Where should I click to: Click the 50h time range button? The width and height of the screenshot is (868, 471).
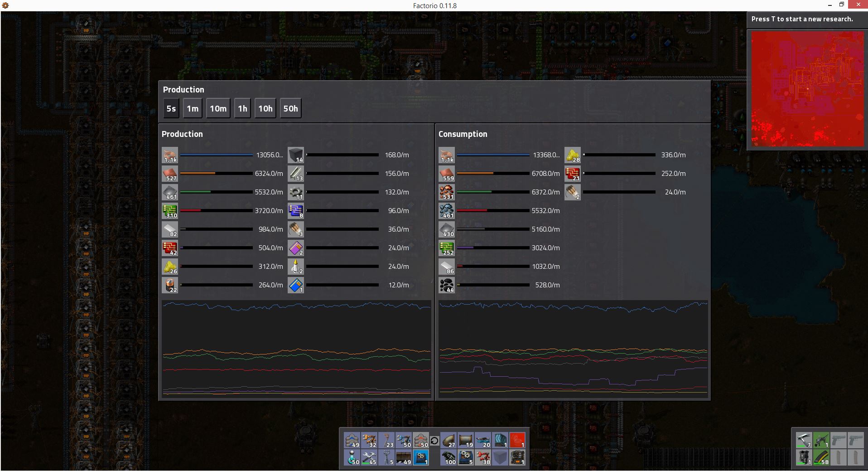coord(290,109)
